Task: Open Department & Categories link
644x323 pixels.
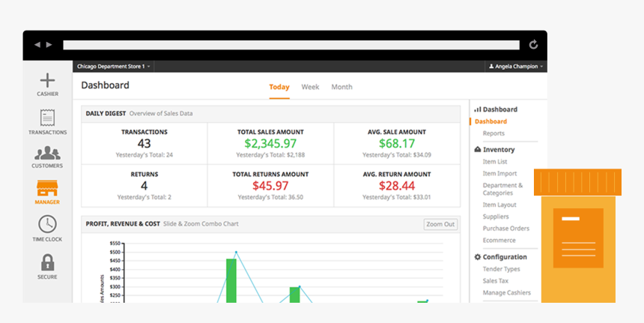Action: coord(502,189)
